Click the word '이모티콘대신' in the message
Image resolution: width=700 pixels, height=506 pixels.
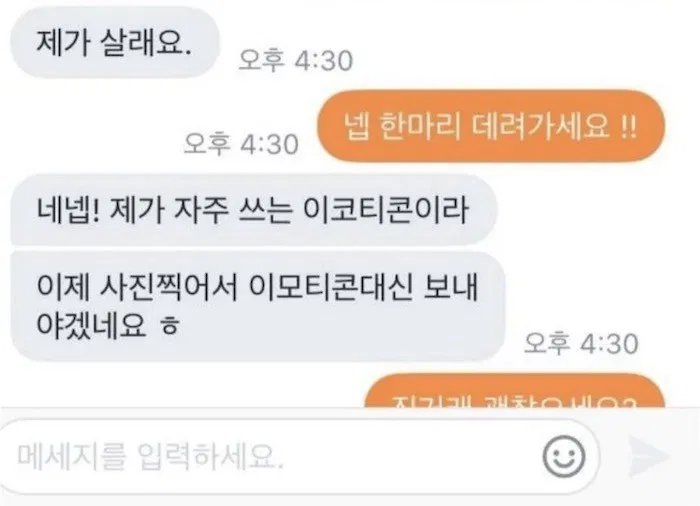331,286
